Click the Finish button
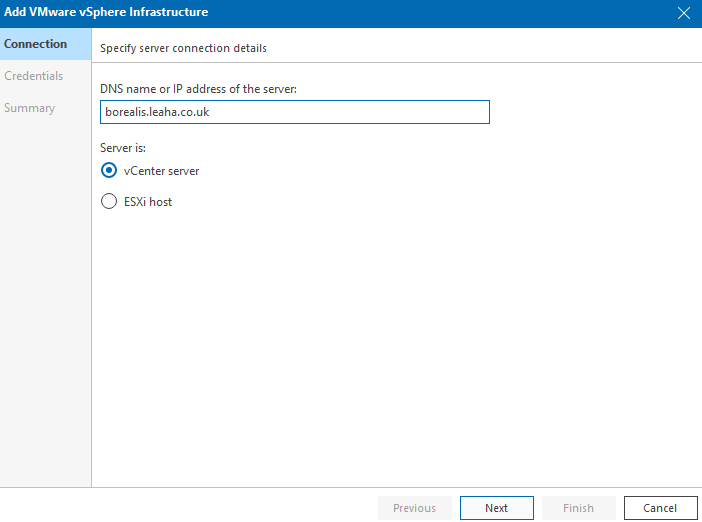Image resolution: width=702 pixels, height=522 pixels. (x=578, y=508)
